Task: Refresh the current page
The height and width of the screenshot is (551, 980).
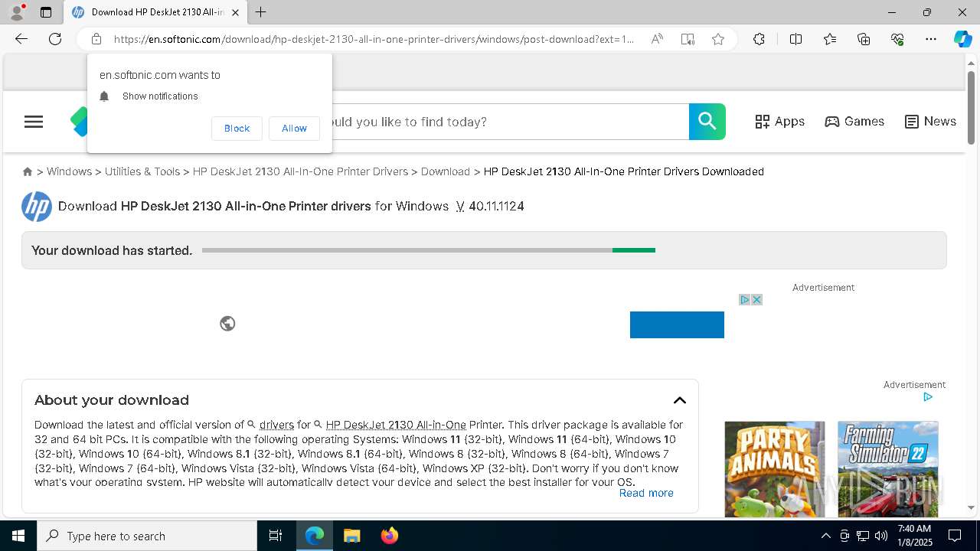Action: [55, 39]
